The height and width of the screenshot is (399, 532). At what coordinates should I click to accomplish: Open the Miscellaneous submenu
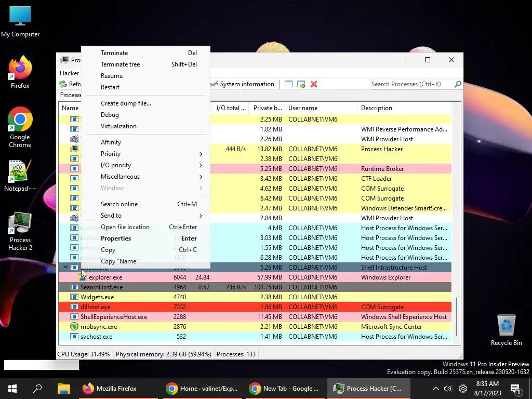point(145,177)
